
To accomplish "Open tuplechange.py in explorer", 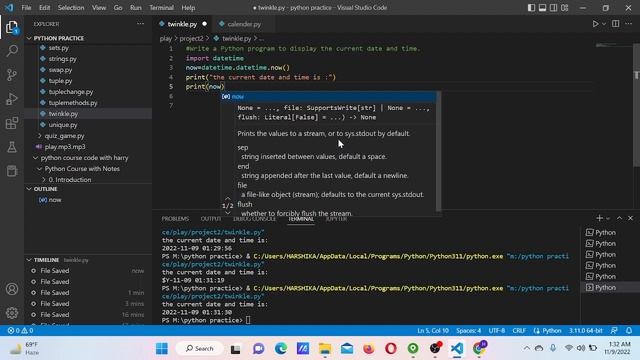I will tap(71, 92).
